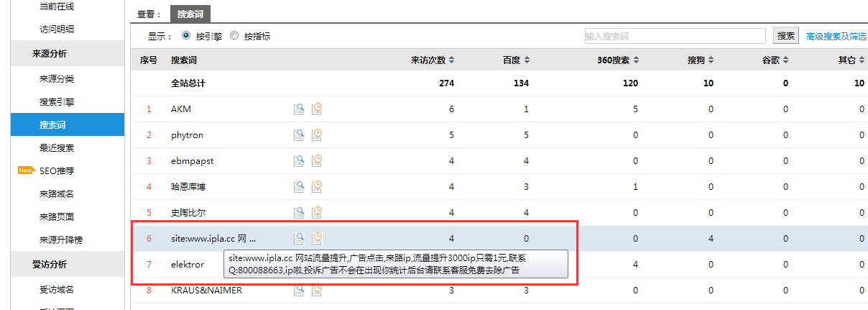This screenshot has width=868, height=310.
Task: Select the 按引擎 radio button
Action: 186,36
